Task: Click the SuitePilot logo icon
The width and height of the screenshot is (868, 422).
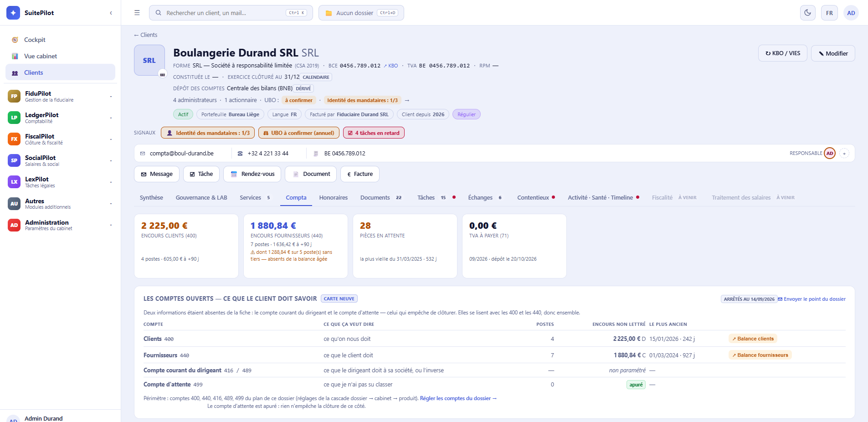Action: point(13,13)
